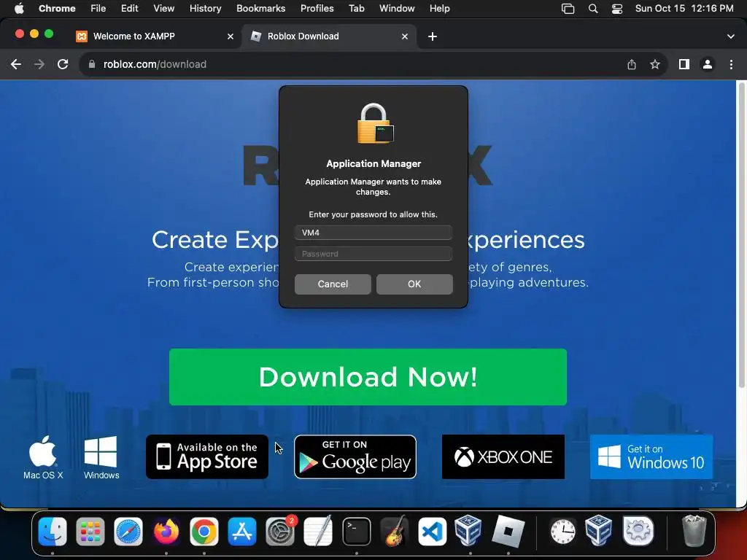The width and height of the screenshot is (747, 560).
Task: Click the screen mirroring menu bar icon
Action: coord(568,9)
